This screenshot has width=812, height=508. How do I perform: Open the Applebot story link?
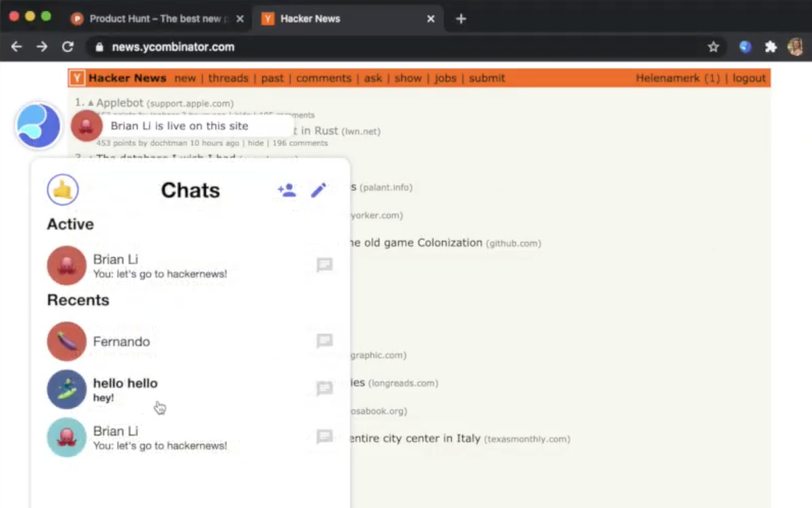pyautogui.click(x=120, y=103)
